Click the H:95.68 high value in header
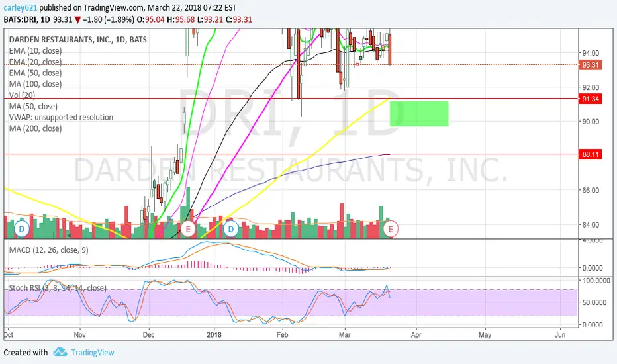This screenshot has width=617, height=364. click(181, 19)
